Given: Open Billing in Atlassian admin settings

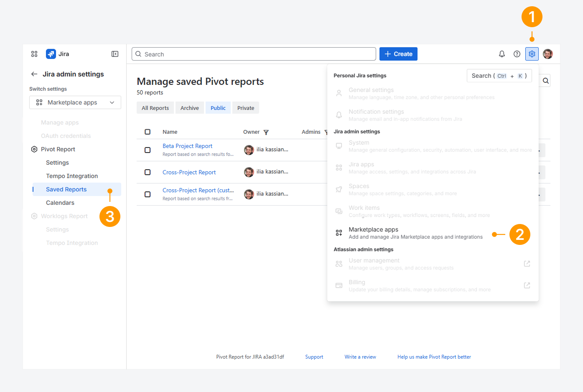Looking at the screenshot, I should pos(433,285).
